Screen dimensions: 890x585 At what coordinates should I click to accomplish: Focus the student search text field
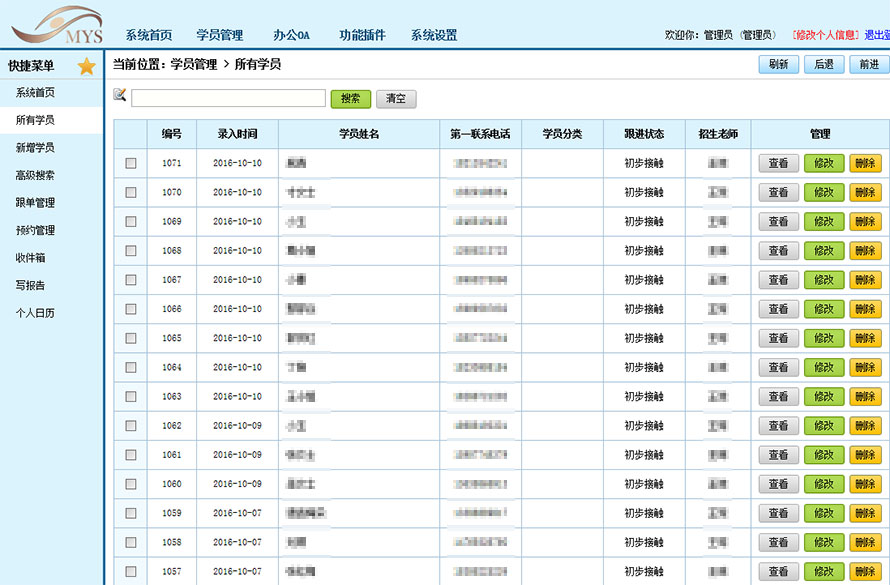[228, 98]
